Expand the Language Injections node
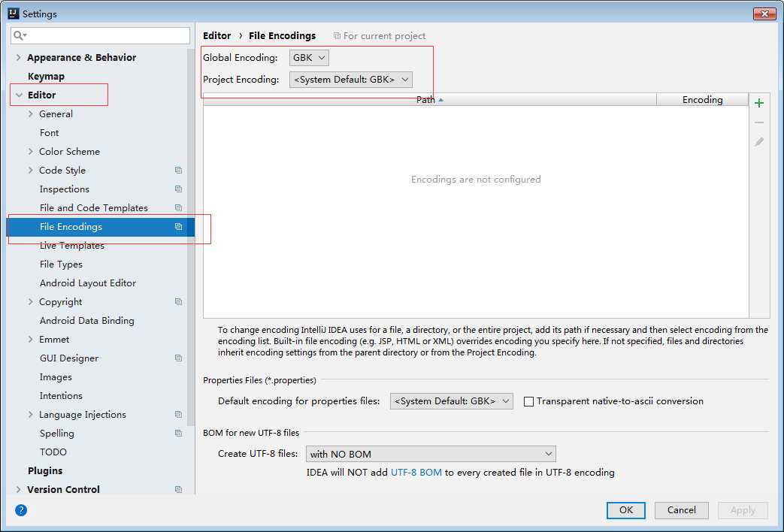Screen dimensions: 784x532 pyautogui.click(x=31, y=415)
